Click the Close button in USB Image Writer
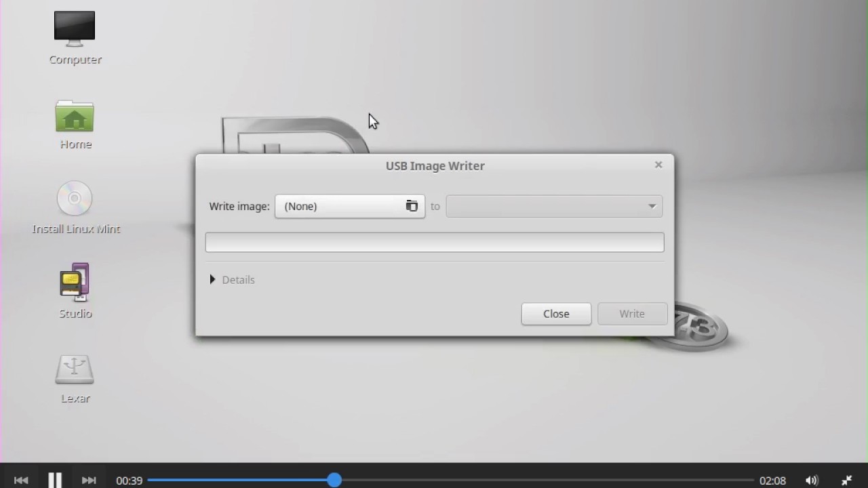Screen dimensions: 868x488 [556, 314]
